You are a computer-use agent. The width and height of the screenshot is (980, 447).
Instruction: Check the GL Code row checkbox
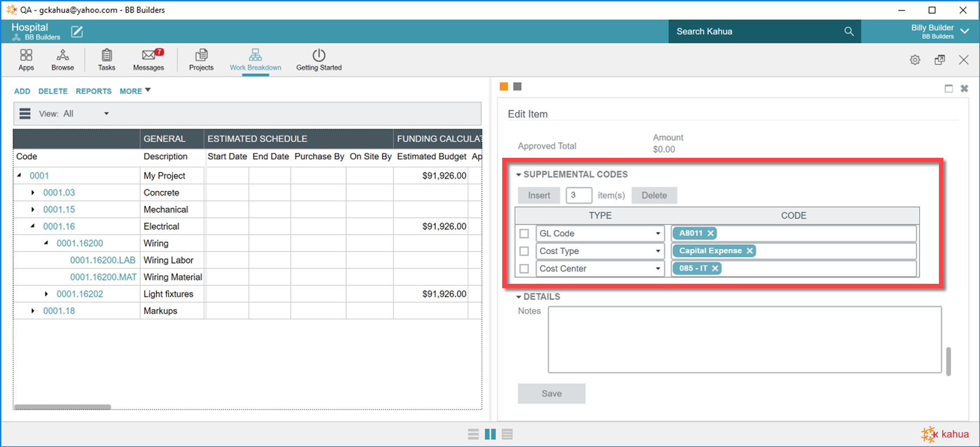point(524,233)
